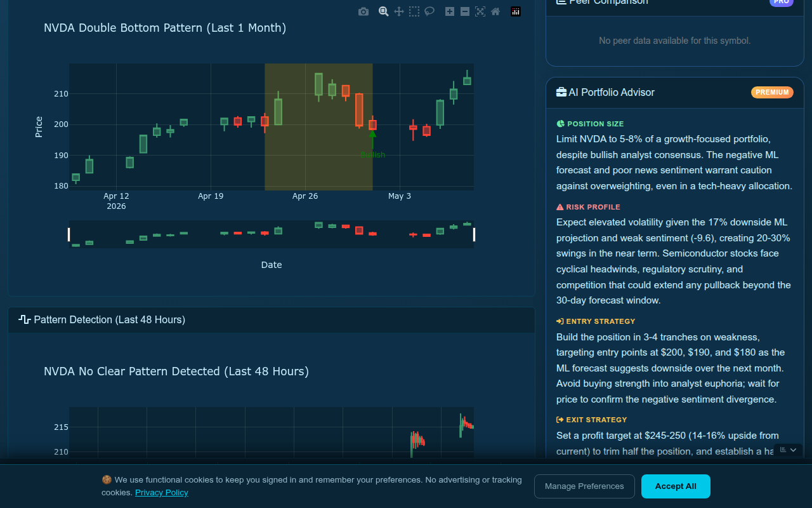This screenshot has height=508, width=812.
Task: Click the 'Pattern Detection (Last 48 Hours)' header
Action: pos(110,319)
